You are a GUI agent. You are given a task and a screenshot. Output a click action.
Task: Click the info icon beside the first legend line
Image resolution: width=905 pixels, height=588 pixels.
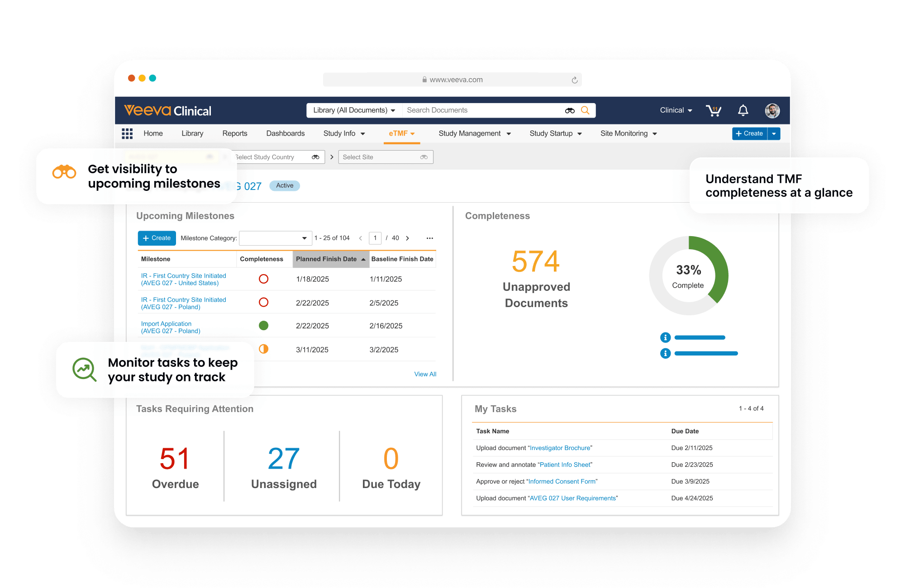(665, 337)
